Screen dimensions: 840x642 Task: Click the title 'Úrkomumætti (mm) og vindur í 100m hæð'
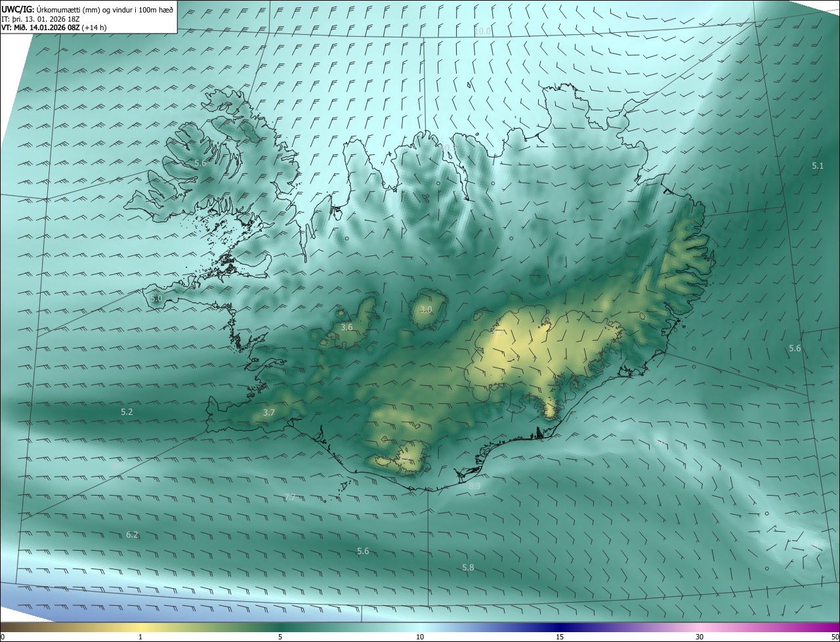click(x=105, y=9)
